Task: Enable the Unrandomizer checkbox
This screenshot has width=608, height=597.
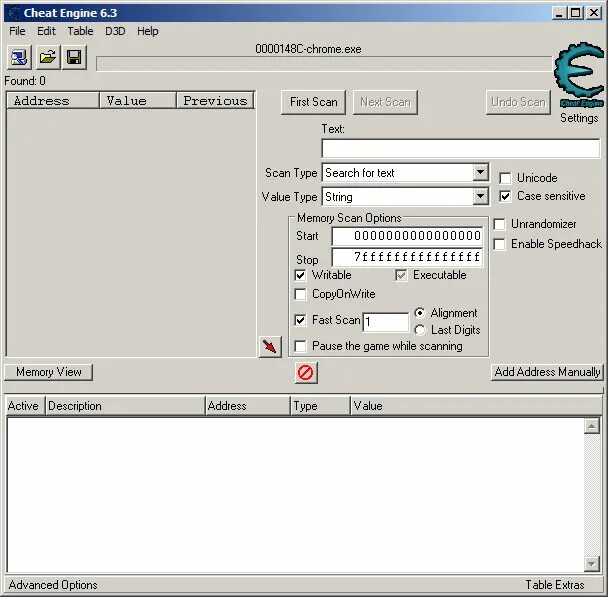Action: [x=499, y=224]
